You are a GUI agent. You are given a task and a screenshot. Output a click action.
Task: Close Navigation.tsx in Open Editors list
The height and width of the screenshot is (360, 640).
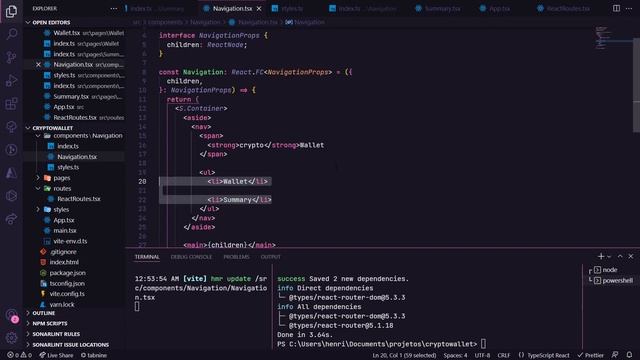(38, 64)
